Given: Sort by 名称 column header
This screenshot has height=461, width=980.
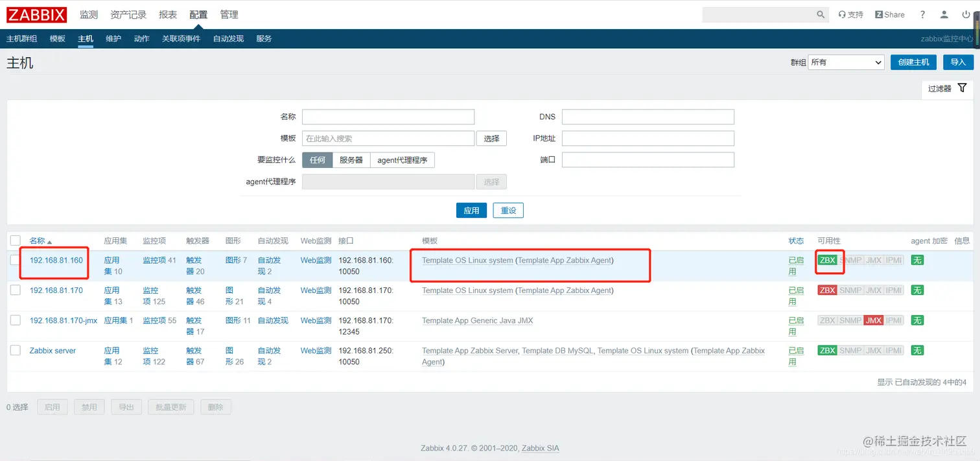Looking at the screenshot, I should tap(40, 241).
